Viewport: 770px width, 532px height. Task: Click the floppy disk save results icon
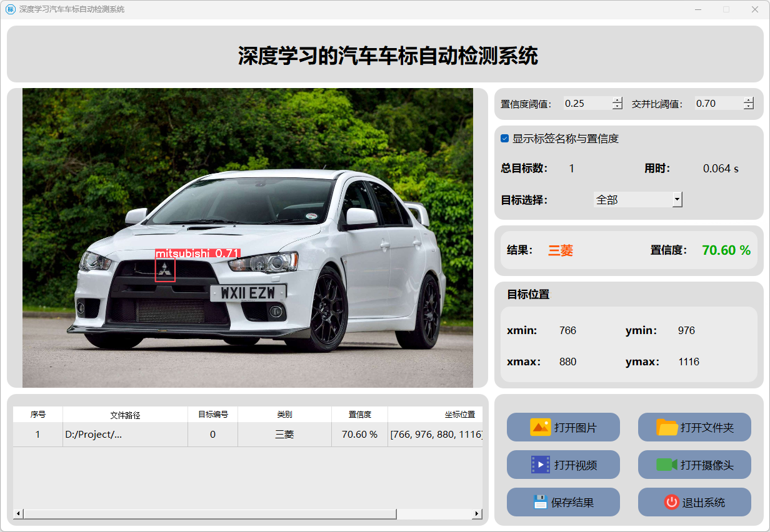tap(540, 502)
